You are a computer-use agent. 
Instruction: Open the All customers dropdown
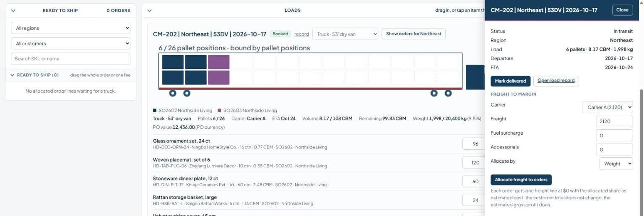pos(70,44)
